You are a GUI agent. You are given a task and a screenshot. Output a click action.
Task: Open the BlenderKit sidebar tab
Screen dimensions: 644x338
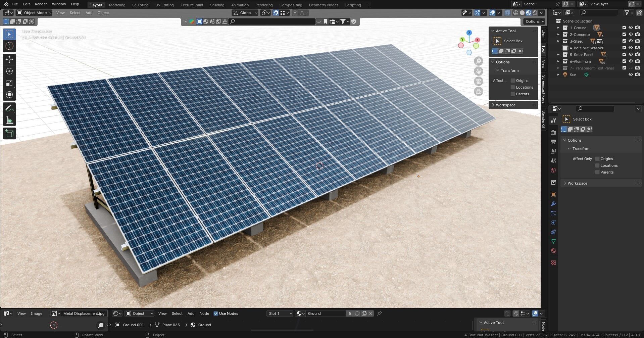pyautogui.click(x=544, y=119)
